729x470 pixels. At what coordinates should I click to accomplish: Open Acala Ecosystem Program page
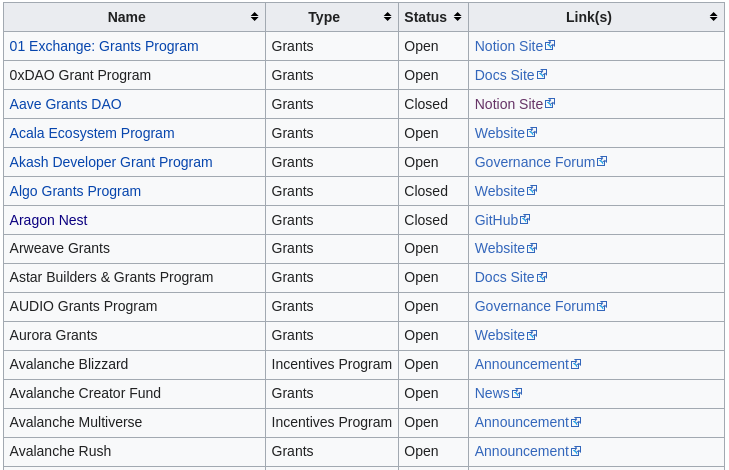click(92, 133)
